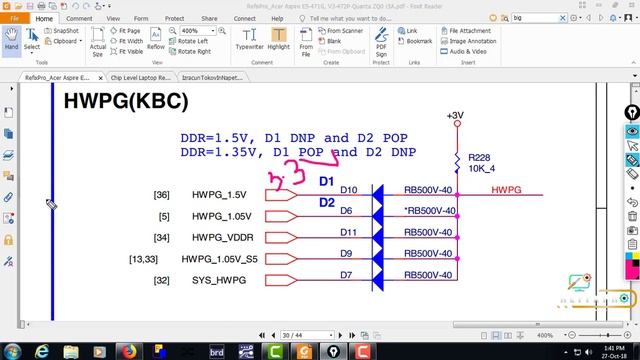Rotate the page right
The image size is (640, 360).
click(190, 51)
